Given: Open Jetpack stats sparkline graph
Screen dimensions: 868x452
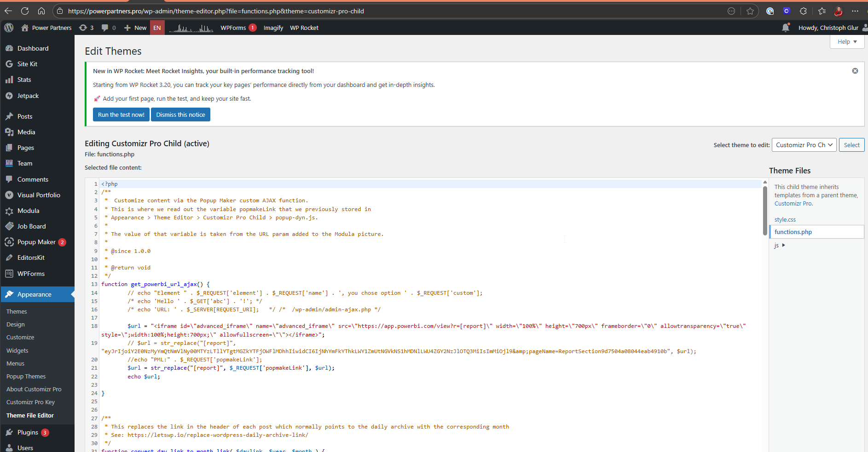Looking at the screenshot, I should pos(191,28).
